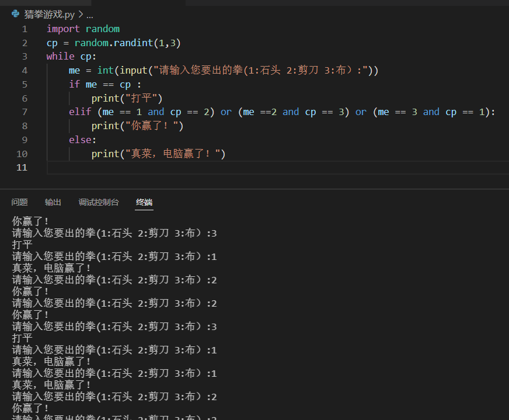The height and width of the screenshot is (420, 509).
Task: Click the underlined 终端 tab
Action: pos(144,202)
